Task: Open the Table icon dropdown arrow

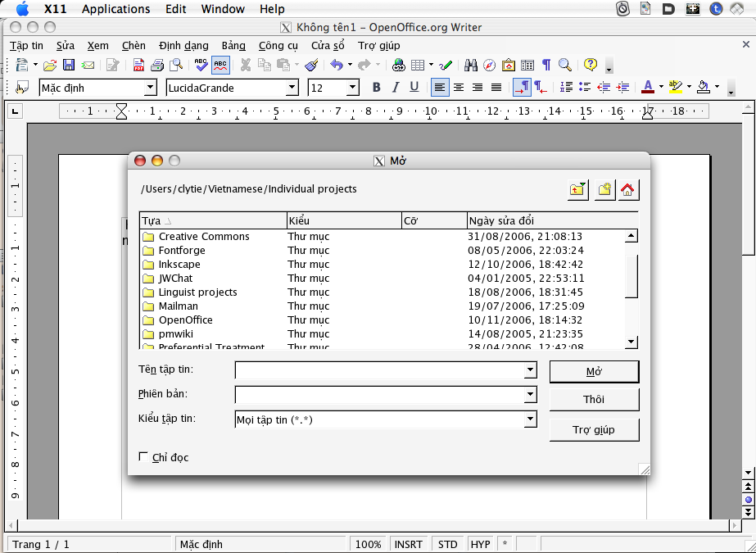Action: (431, 65)
